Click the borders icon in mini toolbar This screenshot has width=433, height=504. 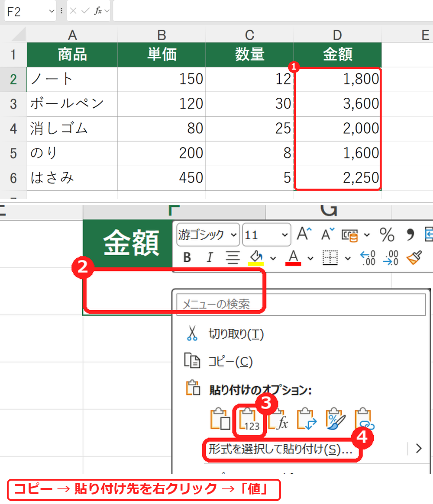(330, 257)
